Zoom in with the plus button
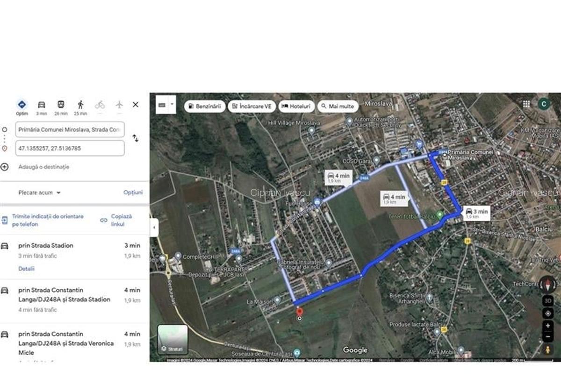Image resolution: width=561 pixels, height=392 pixels. [x=548, y=326]
